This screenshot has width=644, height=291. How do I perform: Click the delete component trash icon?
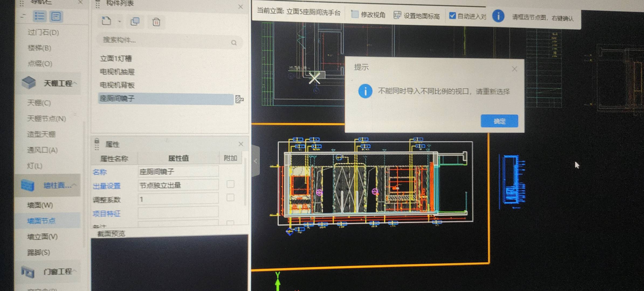[x=156, y=22]
